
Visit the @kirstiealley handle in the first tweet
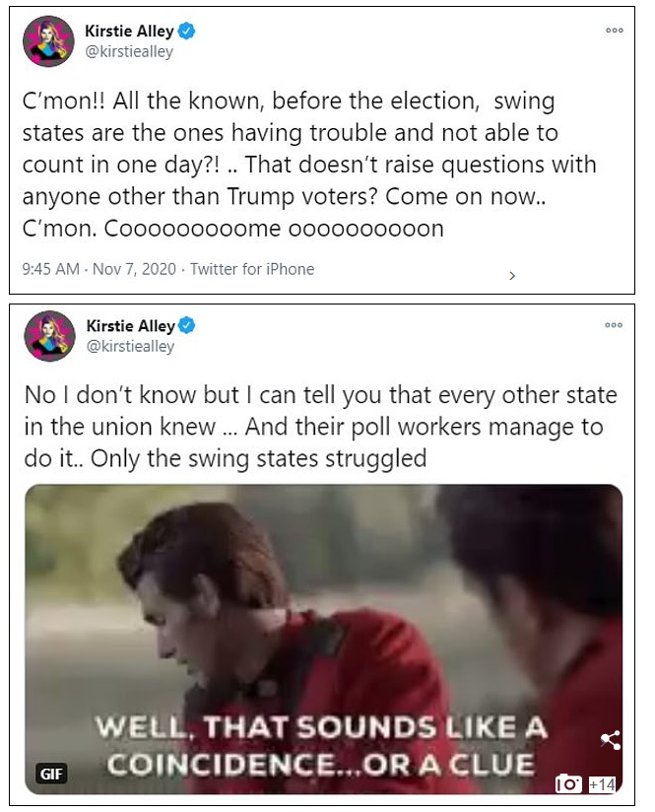click(129, 52)
